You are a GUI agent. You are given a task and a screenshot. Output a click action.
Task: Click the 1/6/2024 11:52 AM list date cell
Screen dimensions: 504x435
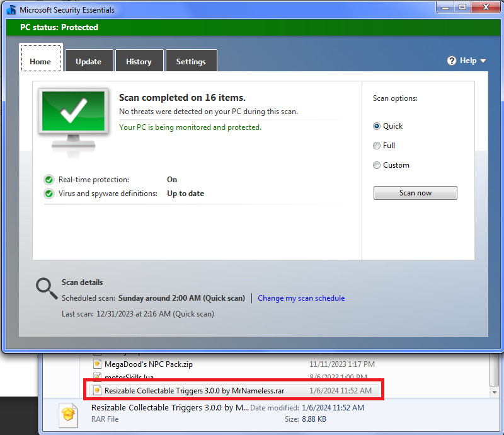340,391
